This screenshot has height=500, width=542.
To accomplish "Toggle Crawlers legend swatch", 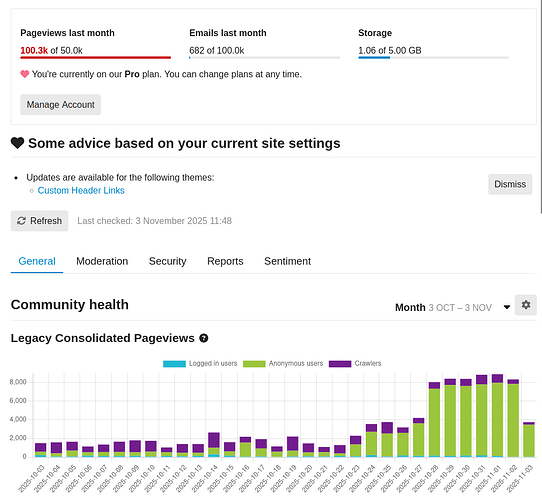I will [x=340, y=364].
